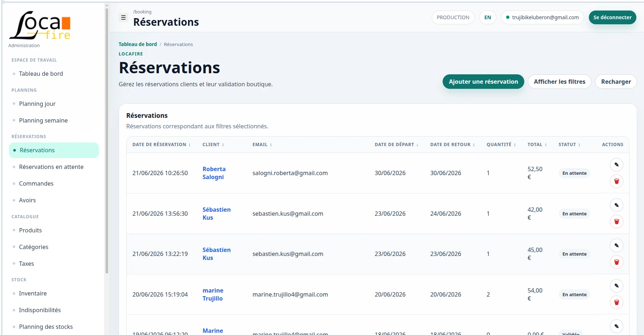This screenshot has width=644, height=335.
Task: Click En attente status in Roberta's row
Action: [574, 173]
